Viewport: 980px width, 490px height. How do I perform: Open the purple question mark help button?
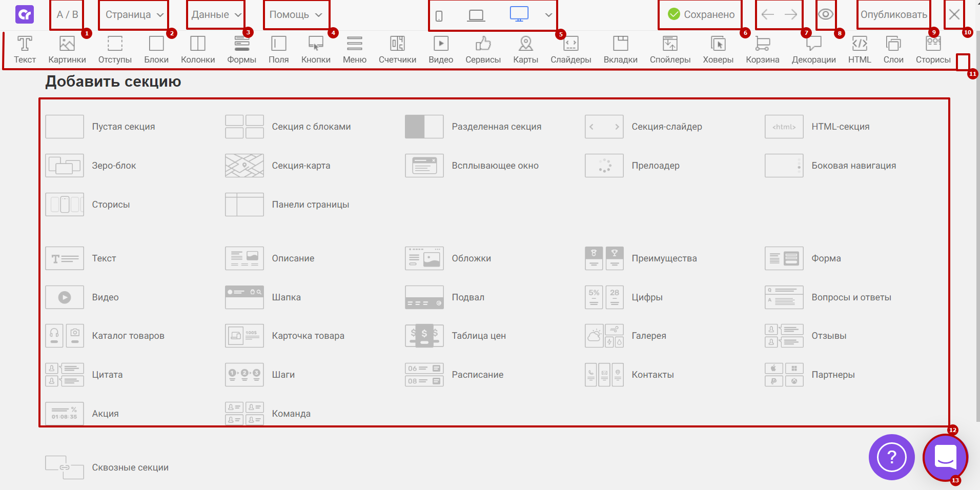click(x=892, y=457)
